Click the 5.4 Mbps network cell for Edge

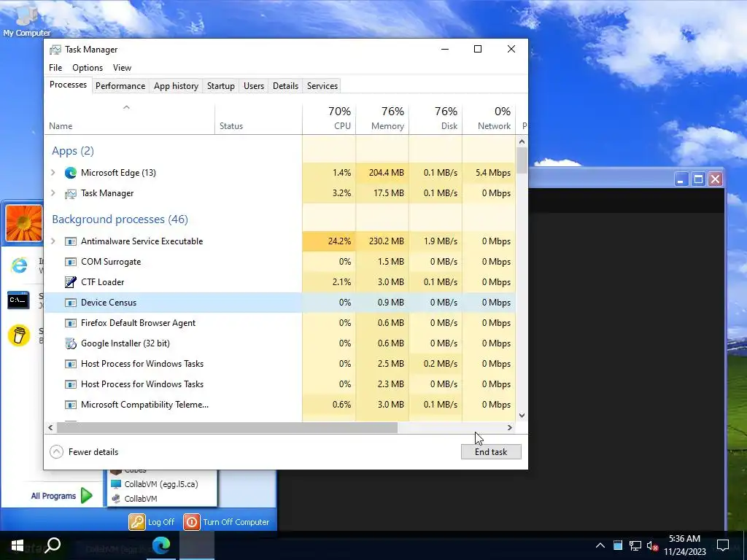pos(489,173)
